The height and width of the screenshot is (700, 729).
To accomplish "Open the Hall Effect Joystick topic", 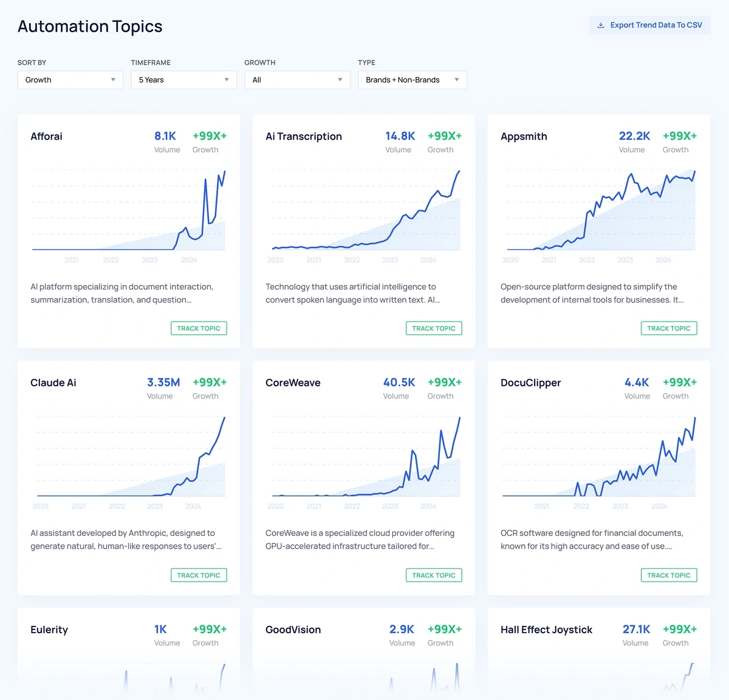I will [x=546, y=630].
